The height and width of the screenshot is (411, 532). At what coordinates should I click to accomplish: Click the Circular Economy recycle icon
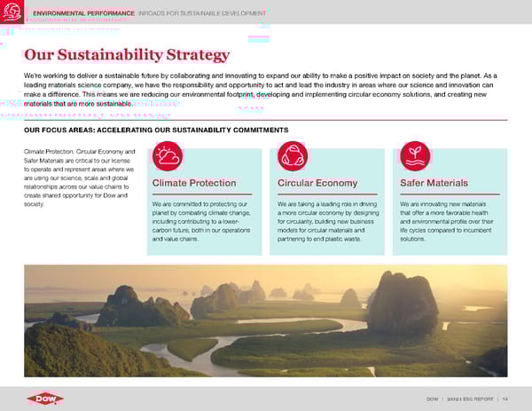[292, 156]
